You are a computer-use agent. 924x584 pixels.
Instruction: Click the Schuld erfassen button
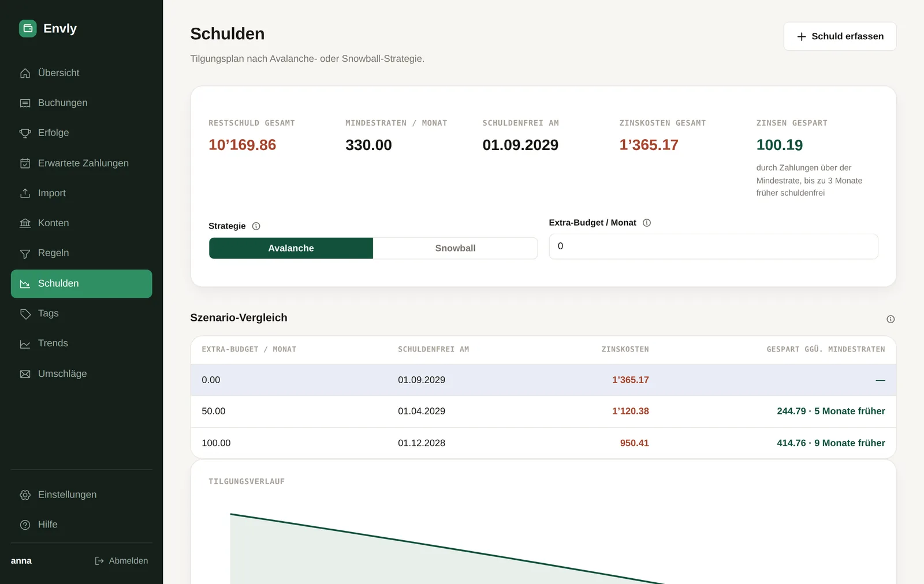(840, 36)
